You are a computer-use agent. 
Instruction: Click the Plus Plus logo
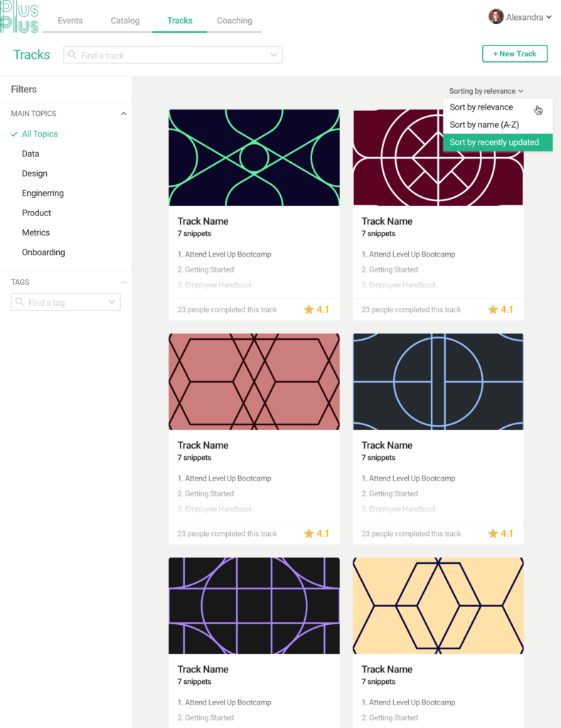click(x=19, y=17)
